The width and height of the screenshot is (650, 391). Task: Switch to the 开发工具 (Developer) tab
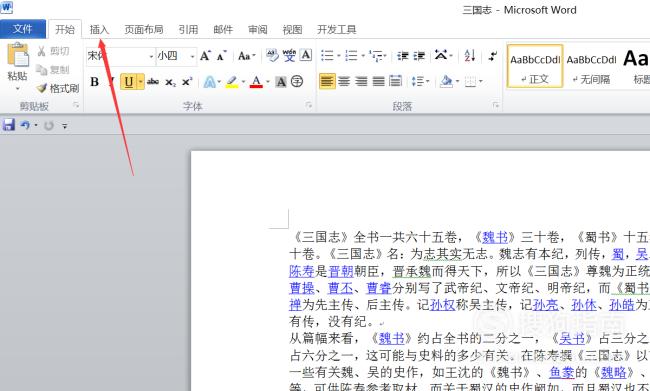(337, 29)
